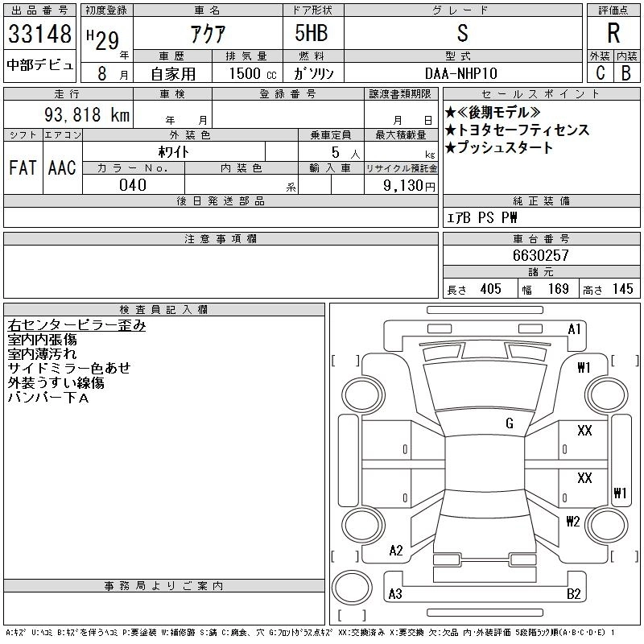Viewport: 644px width, 644px height.
Task: Click the equipment line エアB PS PW
Action: pyautogui.click(x=481, y=217)
